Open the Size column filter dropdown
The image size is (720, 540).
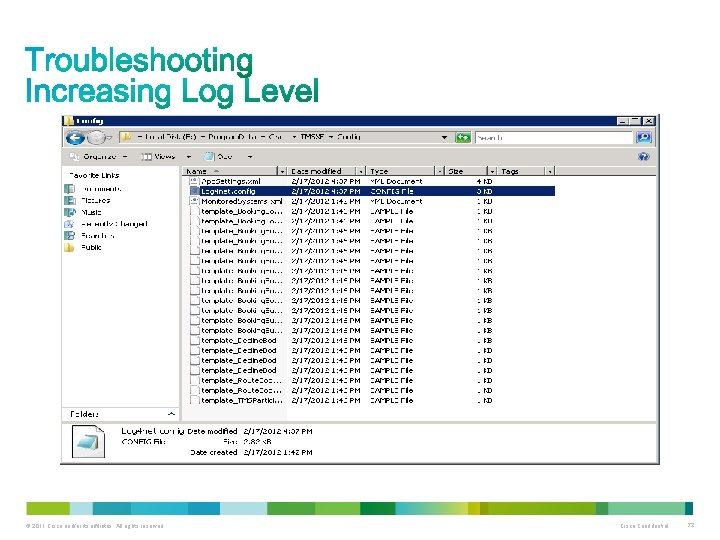coord(492,171)
